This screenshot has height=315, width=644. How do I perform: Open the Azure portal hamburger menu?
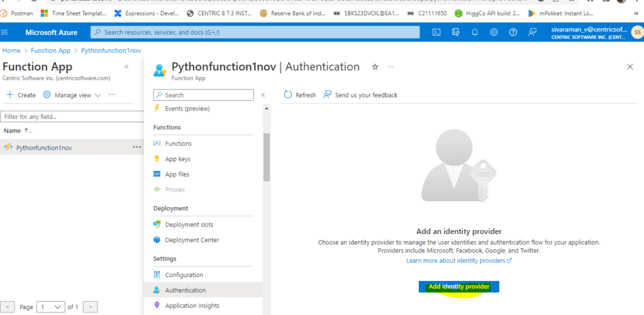[x=4, y=33]
